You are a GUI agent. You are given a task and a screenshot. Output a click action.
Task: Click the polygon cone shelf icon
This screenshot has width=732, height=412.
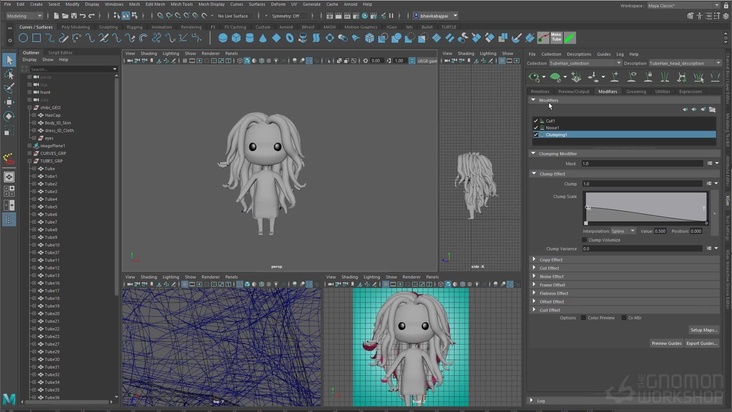click(x=262, y=38)
